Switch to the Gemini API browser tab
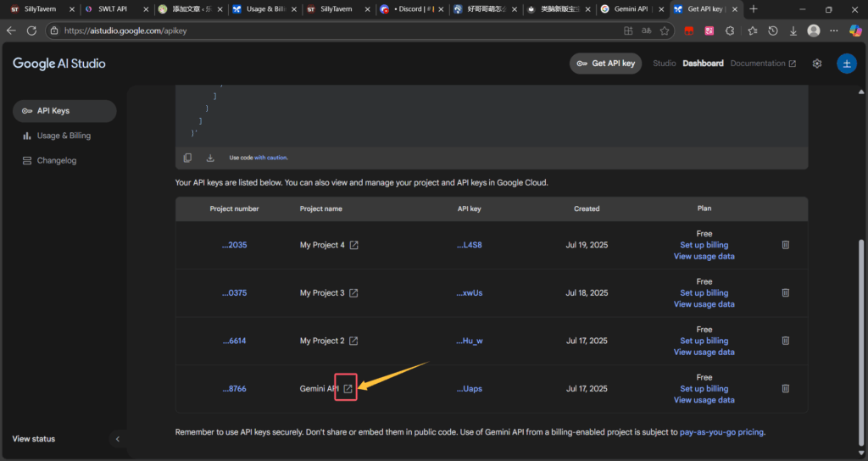This screenshot has width=868, height=461. pyautogui.click(x=626, y=9)
